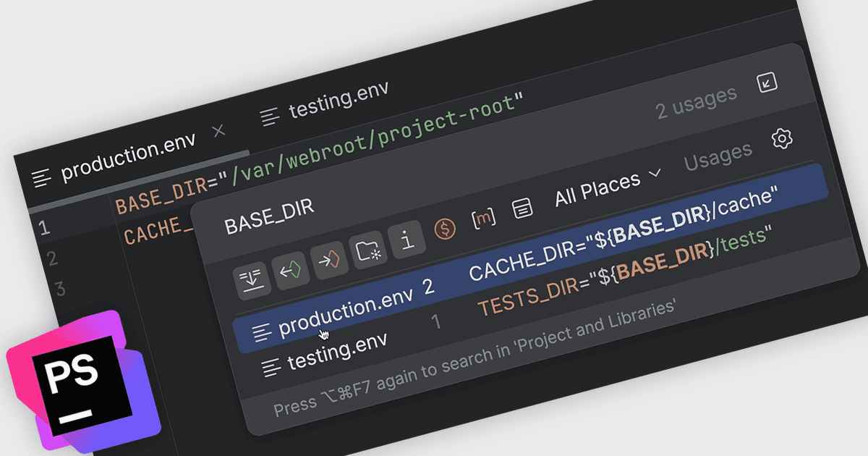Toggle the read access usages filter icon
Viewport: 868px width, 456px height.
pyautogui.click(x=291, y=270)
